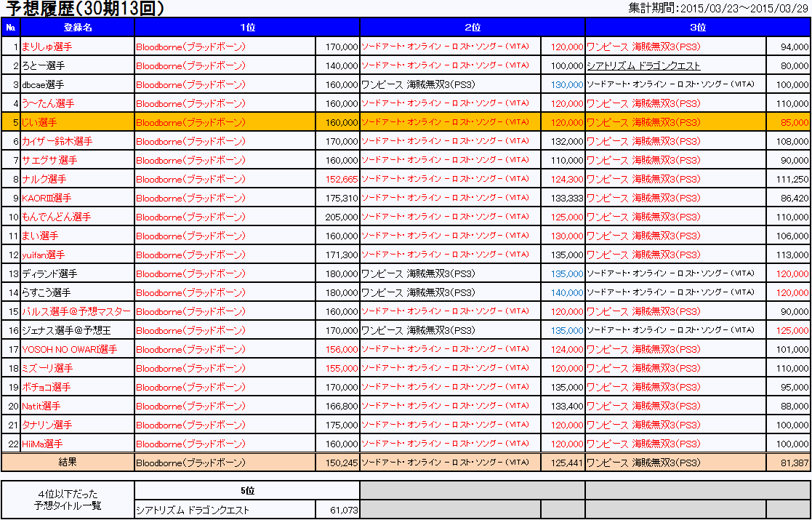The width and height of the screenshot is (812, 520).
Task: Click the blue 140,000 value
Action: 567,292
